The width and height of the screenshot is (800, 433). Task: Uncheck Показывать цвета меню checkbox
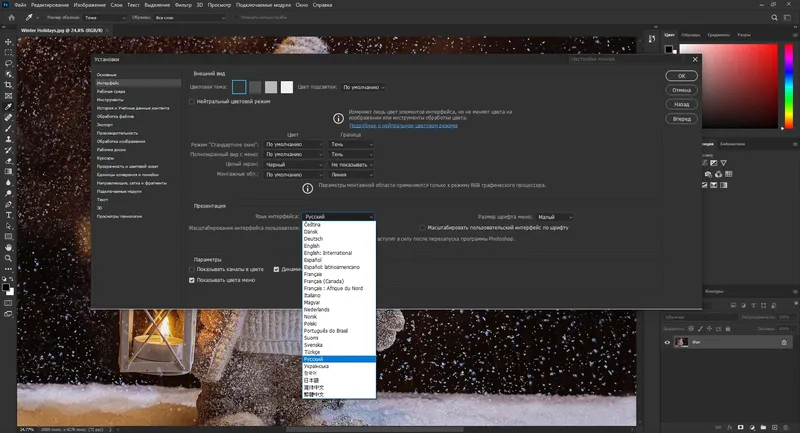click(x=192, y=280)
